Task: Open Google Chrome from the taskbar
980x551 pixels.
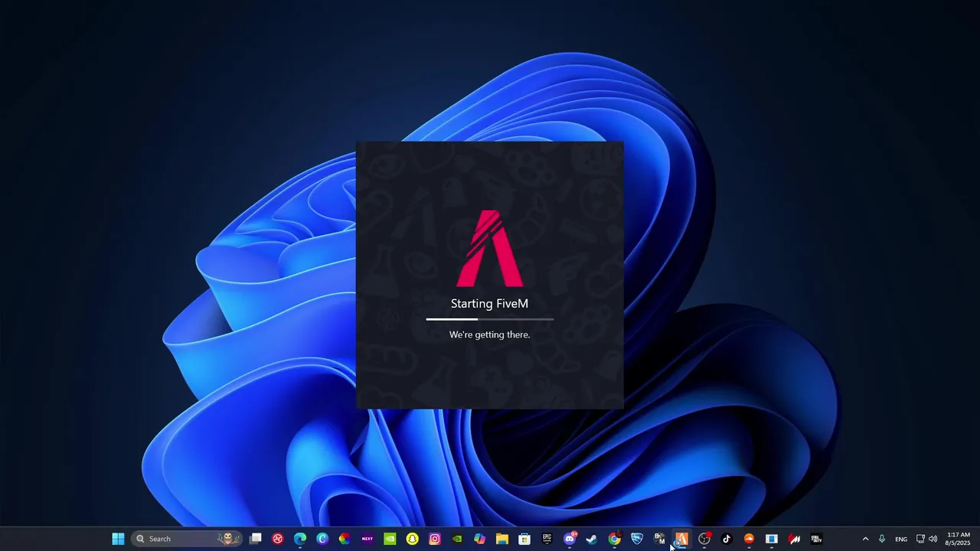Action: point(614,539)
